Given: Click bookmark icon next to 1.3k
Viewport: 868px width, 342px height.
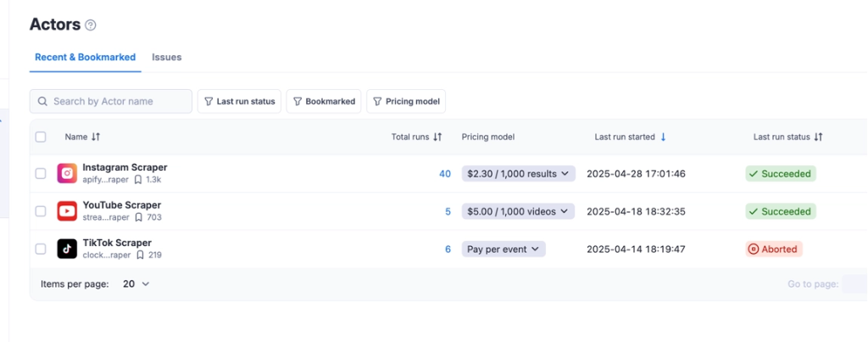Looking at the screenshot, I should [x=138, y=180].
